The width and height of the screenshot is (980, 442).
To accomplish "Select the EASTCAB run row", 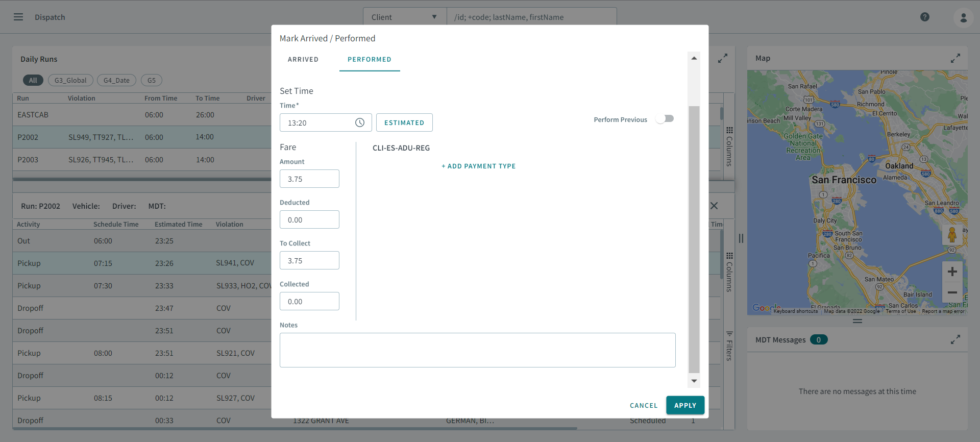I will 142,115.
